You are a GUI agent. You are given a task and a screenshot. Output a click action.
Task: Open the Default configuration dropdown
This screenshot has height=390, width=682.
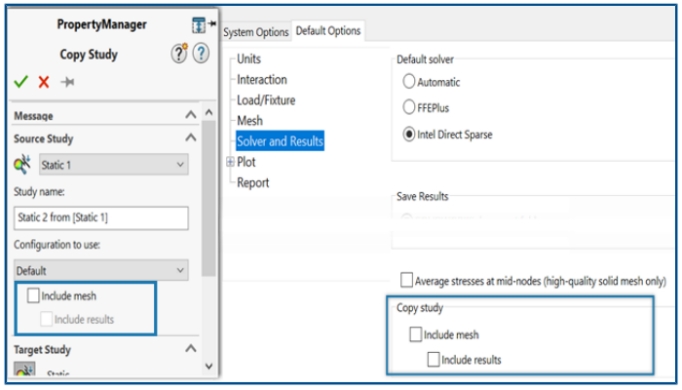pos(101,270)
